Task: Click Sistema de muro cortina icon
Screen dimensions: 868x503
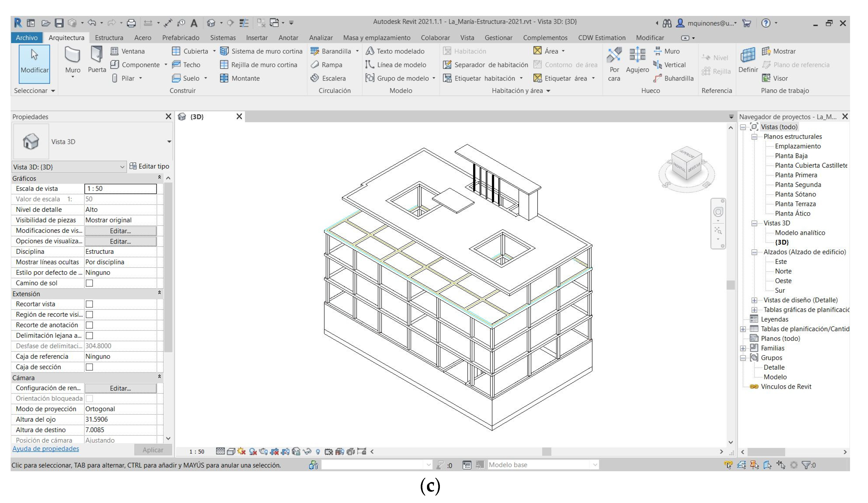Action: coord(225,51)
